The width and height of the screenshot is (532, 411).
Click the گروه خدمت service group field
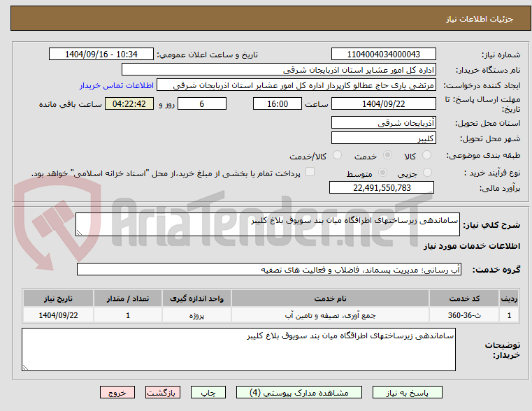268,269
